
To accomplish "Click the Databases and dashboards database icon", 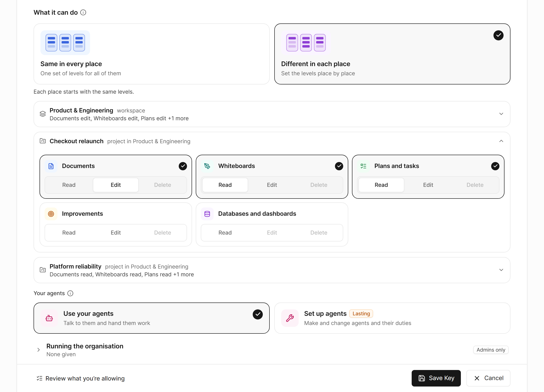I will [207, 214].
